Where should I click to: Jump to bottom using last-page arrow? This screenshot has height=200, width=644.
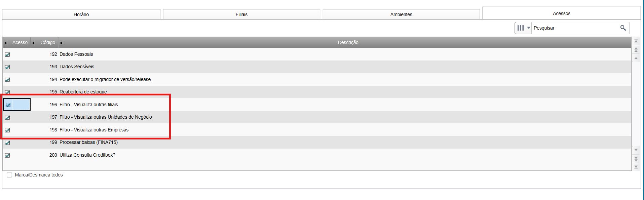(636, 167)
